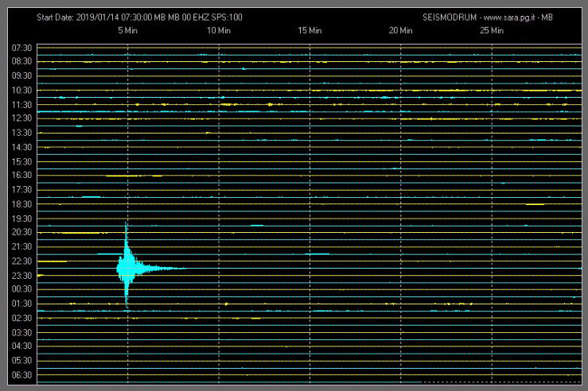
Task: Click the 13:30 row label
Action: point(21,133)
